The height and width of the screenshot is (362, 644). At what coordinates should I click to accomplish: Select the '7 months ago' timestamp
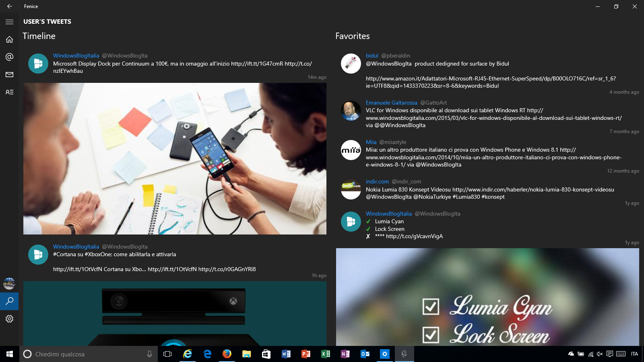[624, 132]
